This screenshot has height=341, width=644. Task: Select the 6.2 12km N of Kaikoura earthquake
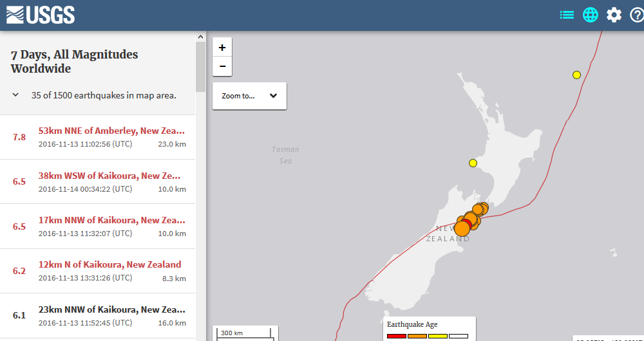coord(97,271)
